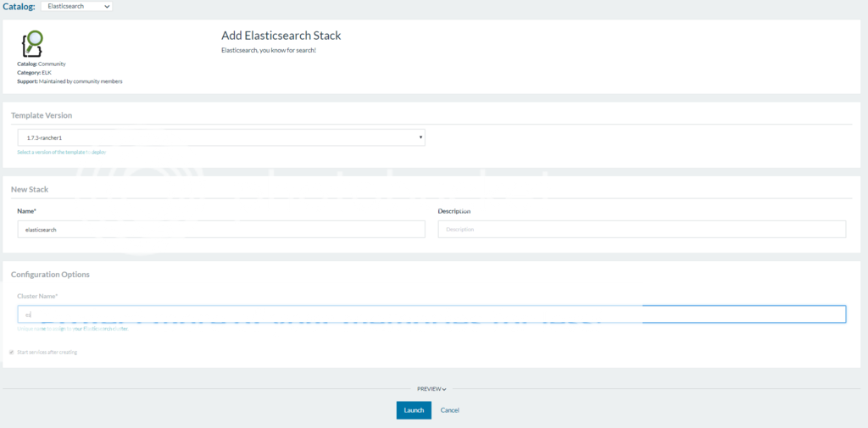Click the 'Support: Maintained by community members' text

click(x=70, y=81)
